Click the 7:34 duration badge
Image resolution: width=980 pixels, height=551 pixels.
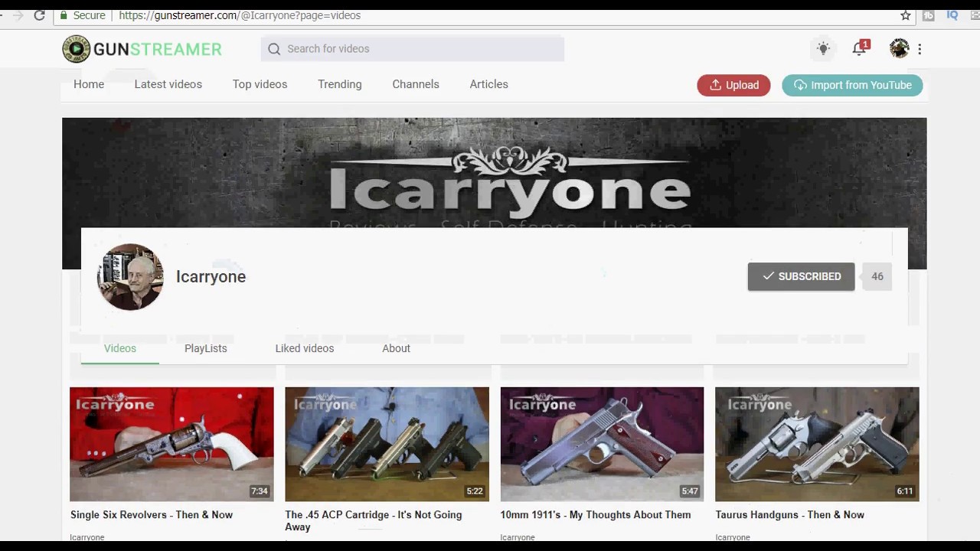pos(260,491)
